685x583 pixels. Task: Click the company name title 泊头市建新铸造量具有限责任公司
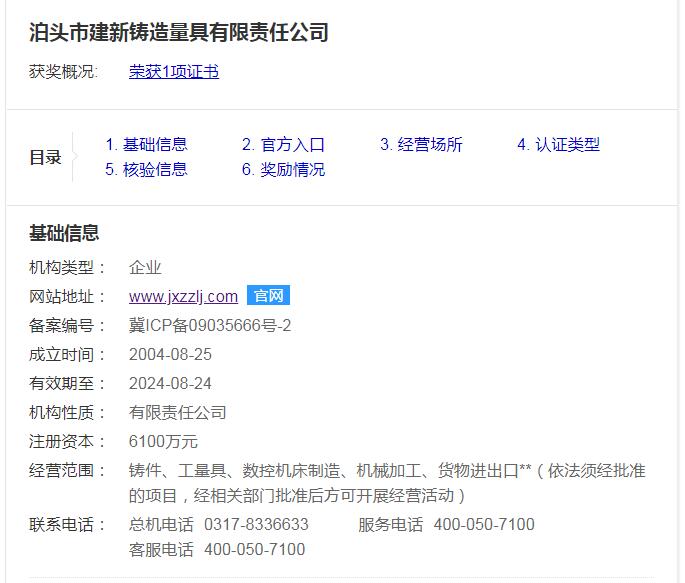(x=179, y=32)
